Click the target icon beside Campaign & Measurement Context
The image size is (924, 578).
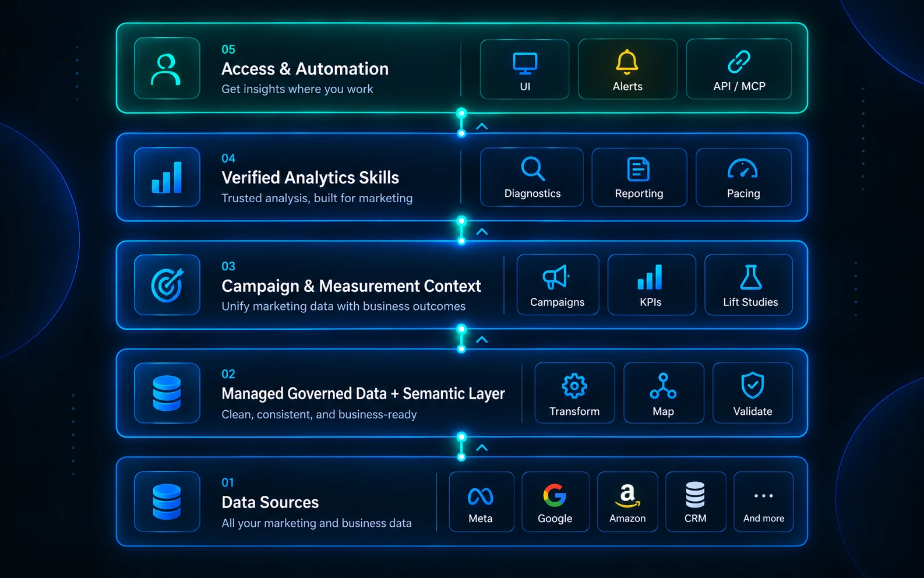[x=167, y=285]
